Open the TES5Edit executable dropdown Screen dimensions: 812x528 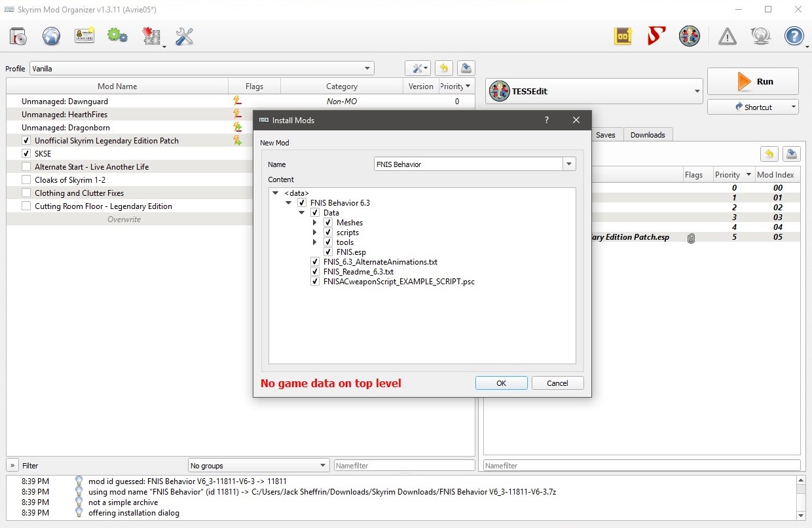tap(594, 91)
